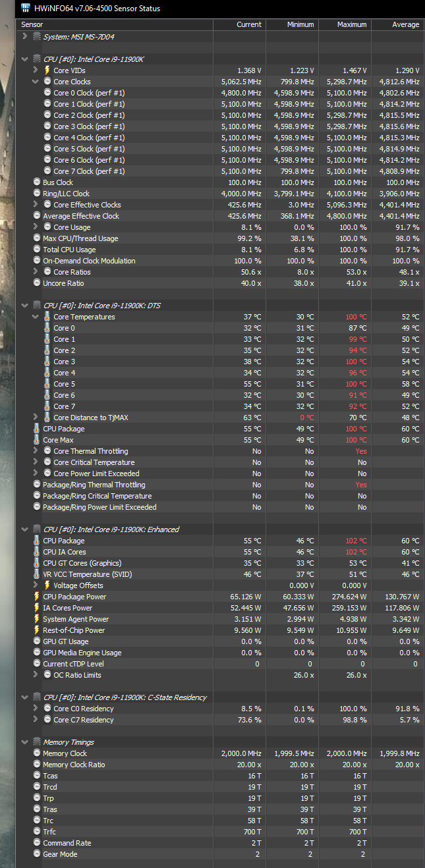Click the Core 5 thermometer icon
The height and width of the screenshot is (868, 425).
(47, 384)
